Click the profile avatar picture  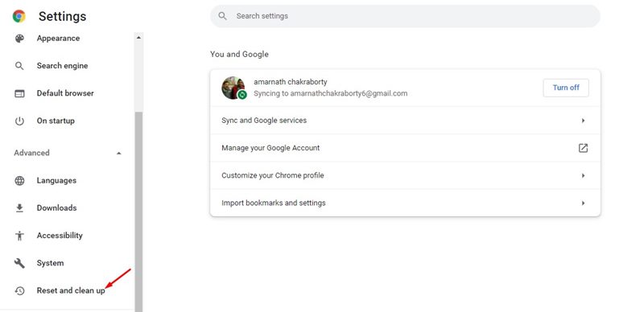pyautogui.click(x=233, y=88)
